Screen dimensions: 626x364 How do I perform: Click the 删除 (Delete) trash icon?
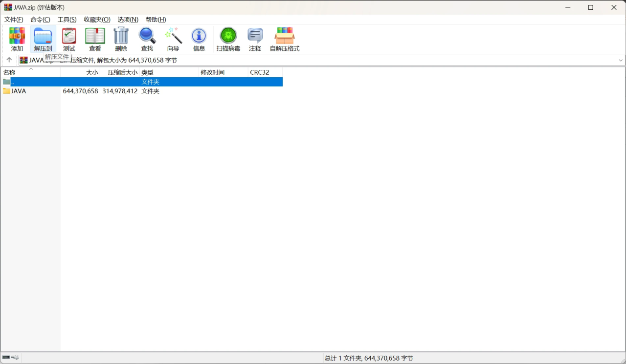coord(121,39)
